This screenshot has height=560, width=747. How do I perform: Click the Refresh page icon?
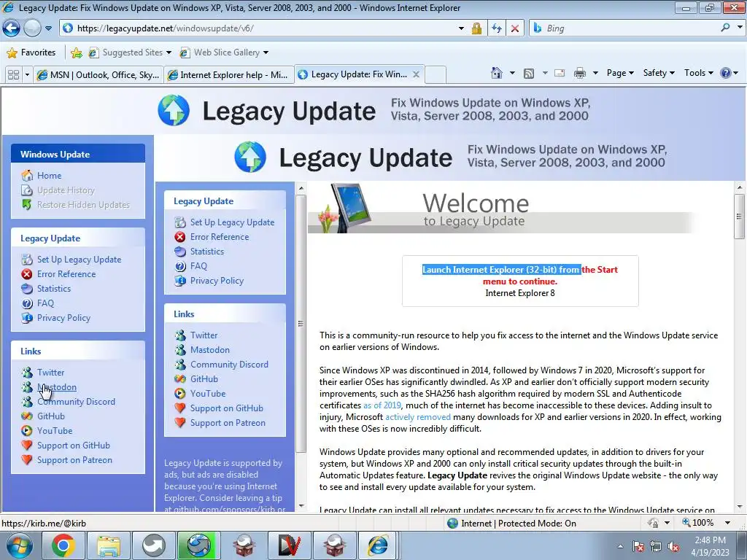coord(496,28)
